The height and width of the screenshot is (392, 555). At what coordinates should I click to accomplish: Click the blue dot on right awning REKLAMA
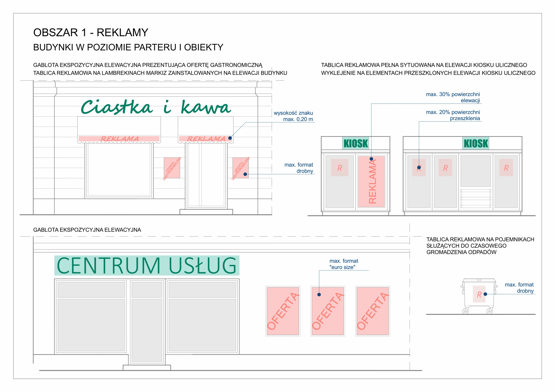click(230, 138)
